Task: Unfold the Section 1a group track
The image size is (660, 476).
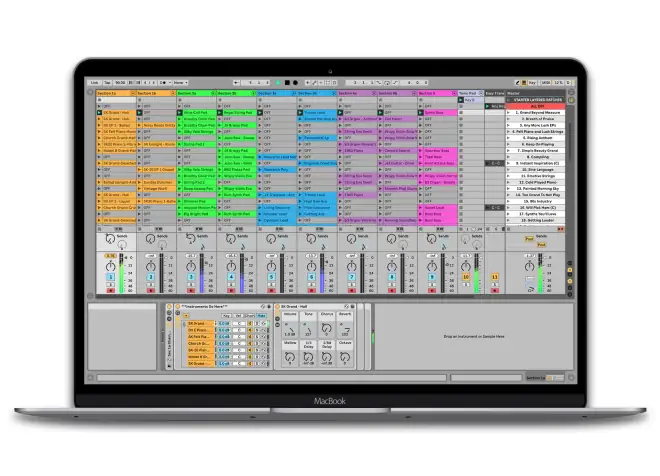Action: pos(133,93)
